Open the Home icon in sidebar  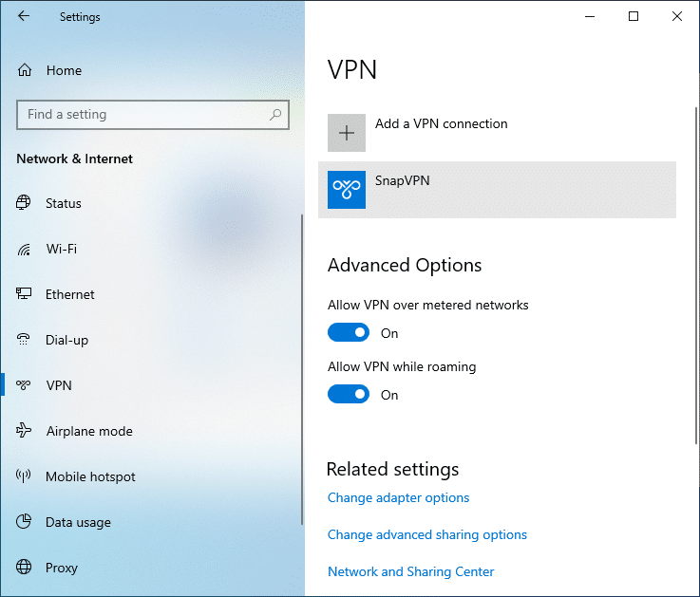coord(25,70)
